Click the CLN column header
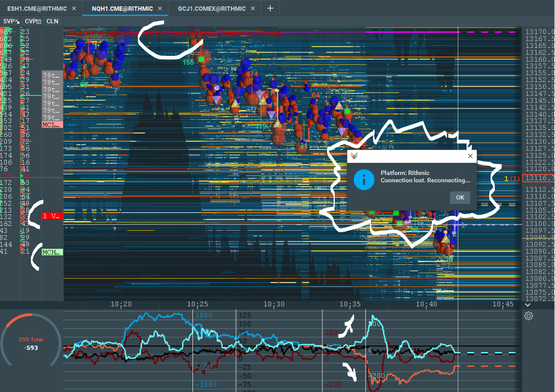 [x=52, y=21]
